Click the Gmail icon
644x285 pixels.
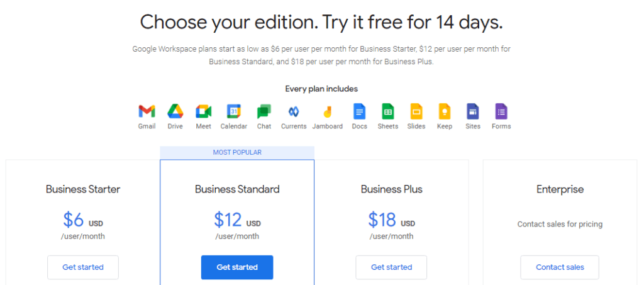tap(147, 112)
